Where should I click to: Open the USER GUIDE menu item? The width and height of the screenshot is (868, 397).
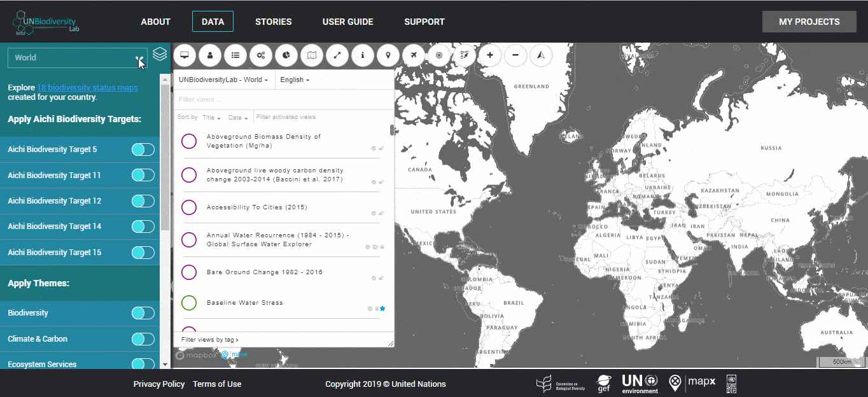coord(348,22)
